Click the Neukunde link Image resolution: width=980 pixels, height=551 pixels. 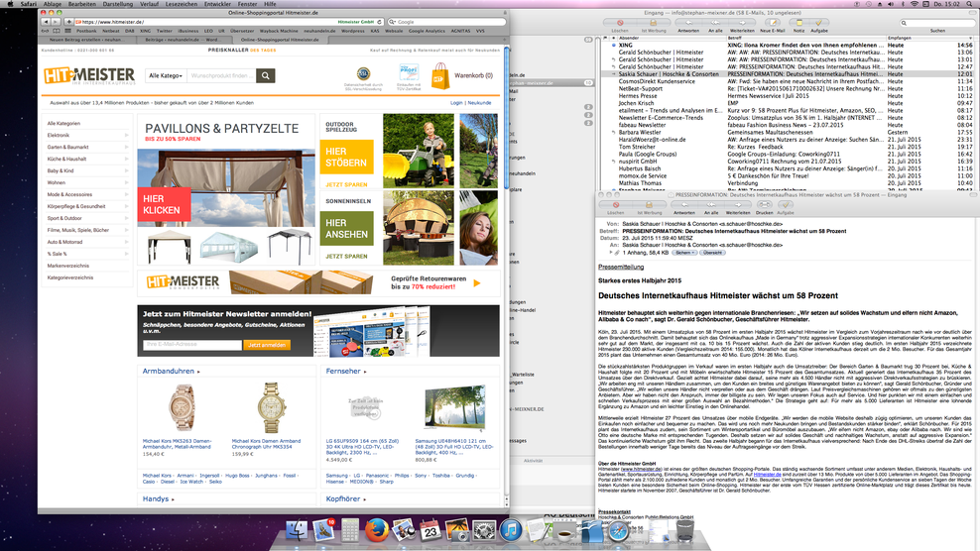coord(479,102)
